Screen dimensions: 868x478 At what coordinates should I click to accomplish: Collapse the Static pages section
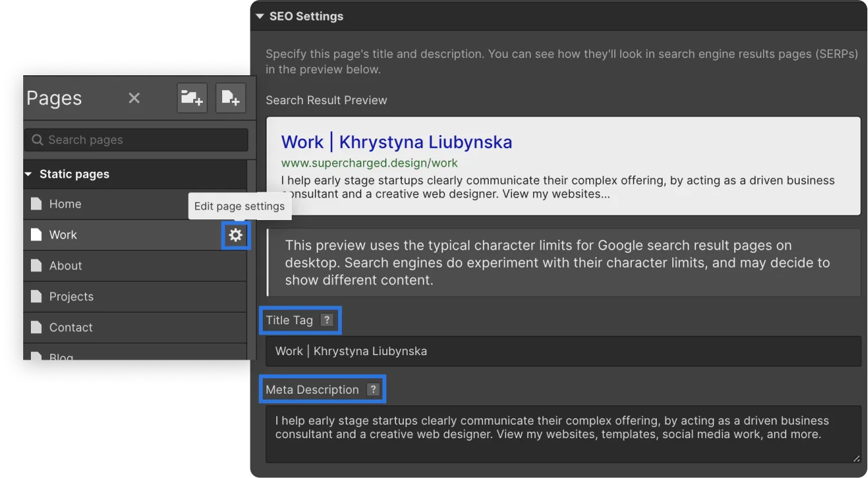click(x=28, y=174)
